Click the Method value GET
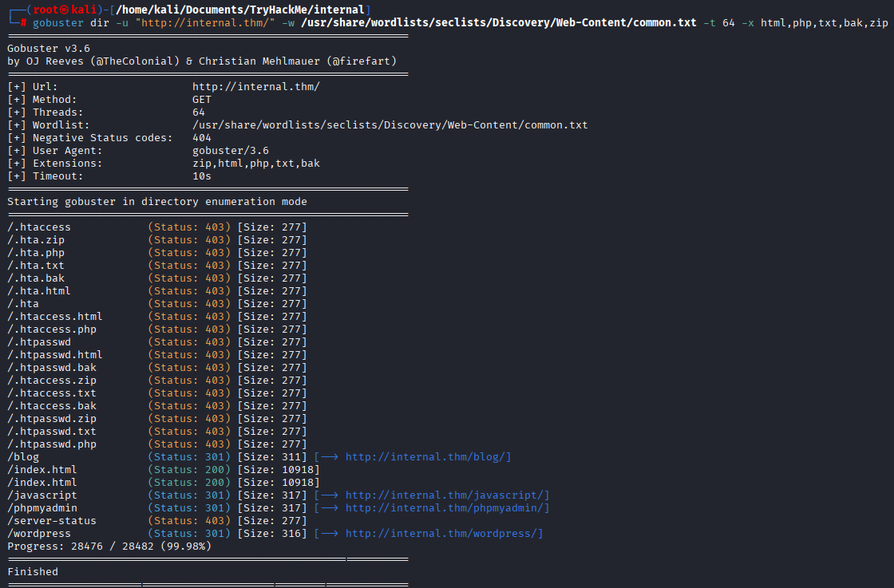This screenshot has width=894, height=588. [x=202, y=99]
